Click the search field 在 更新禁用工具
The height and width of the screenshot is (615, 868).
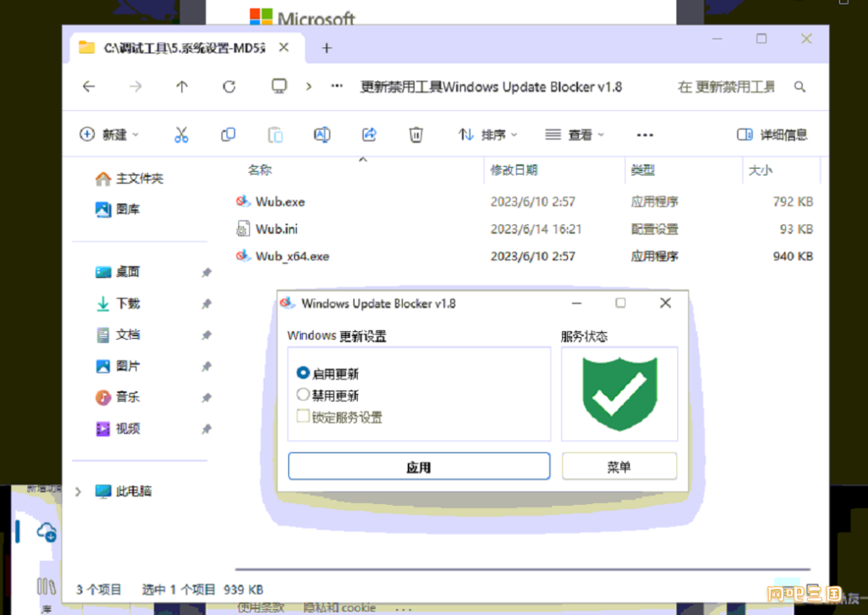(x=726, y=87)
